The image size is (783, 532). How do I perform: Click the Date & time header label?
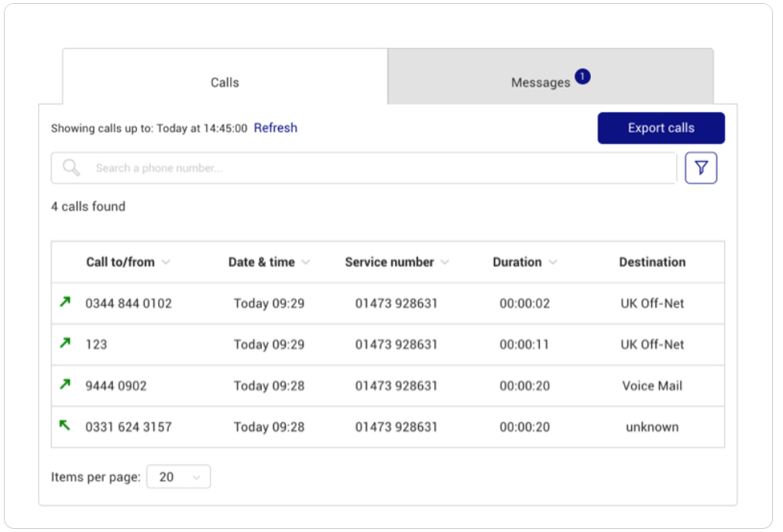[x=261, y=263]
